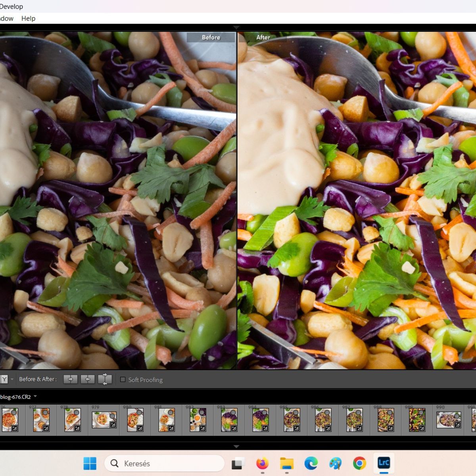Click the After label above the right image
476x476 pixels.
tap(263, 37)
